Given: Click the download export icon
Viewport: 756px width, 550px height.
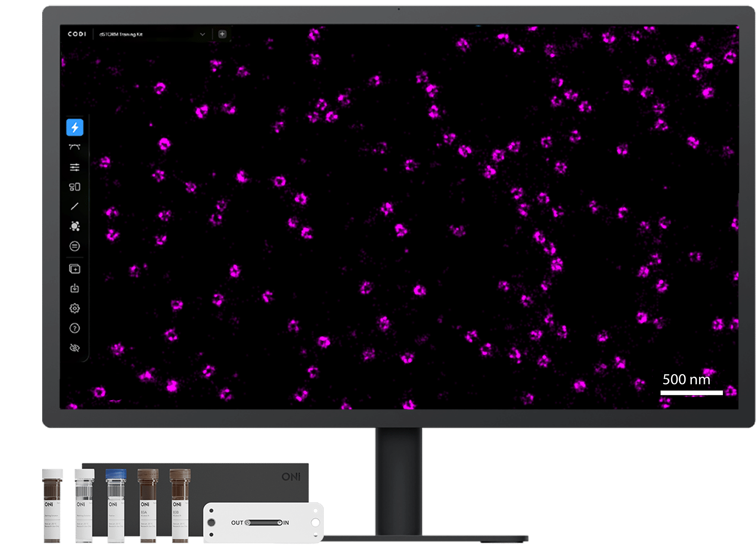Looking at the screenshot, I should (75, 288).
